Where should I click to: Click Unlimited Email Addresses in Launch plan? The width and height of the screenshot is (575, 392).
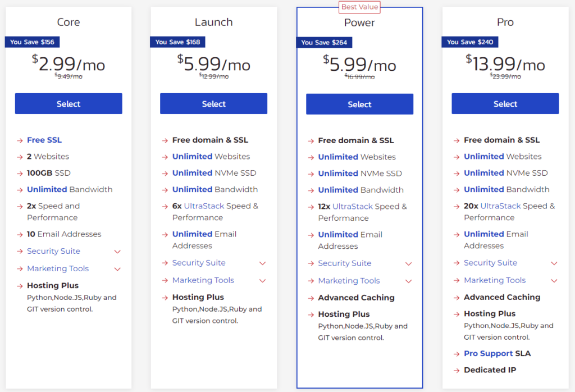click(204, 240)
